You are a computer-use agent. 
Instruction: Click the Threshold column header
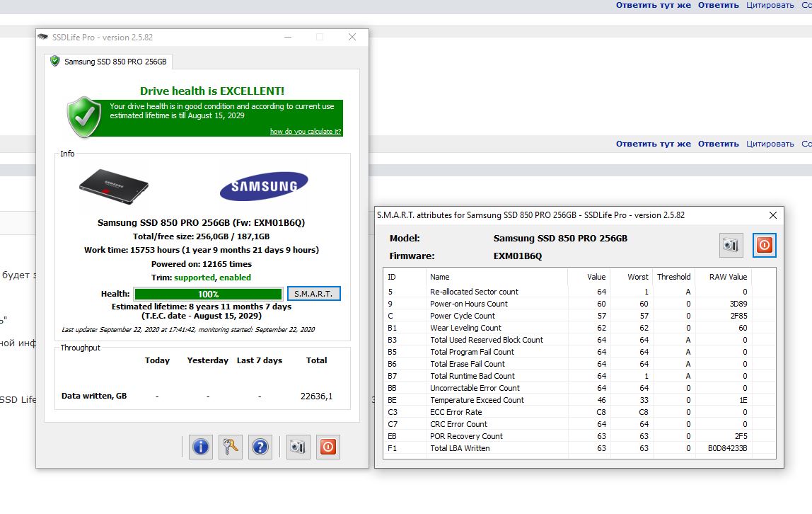(673, 277)
